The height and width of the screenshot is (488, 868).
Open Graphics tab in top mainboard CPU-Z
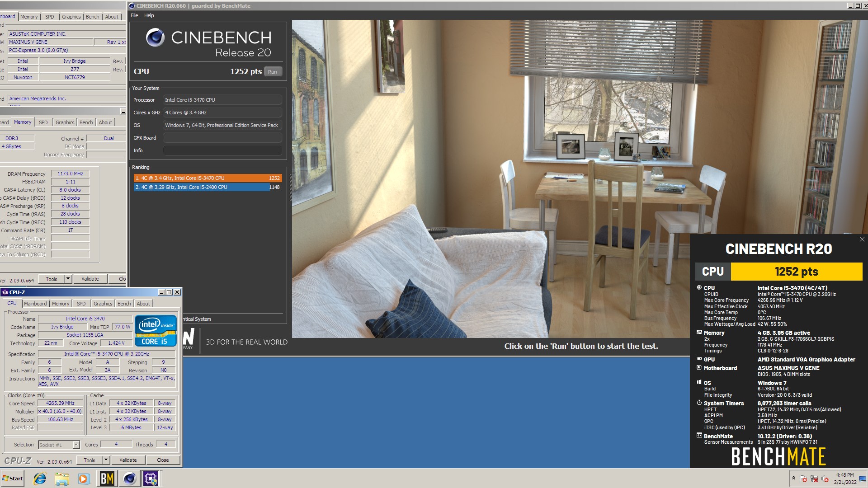coord(71,17)
